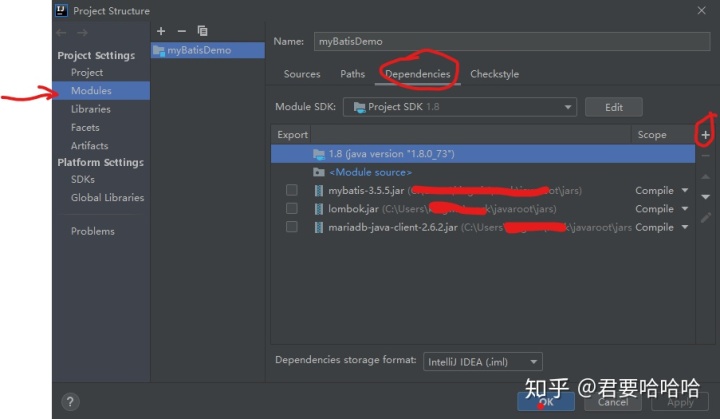Screen dimensions: 720x419
Task: Move dependency down arrow icon
Action: pyautogui.click(x=705, y=197)
